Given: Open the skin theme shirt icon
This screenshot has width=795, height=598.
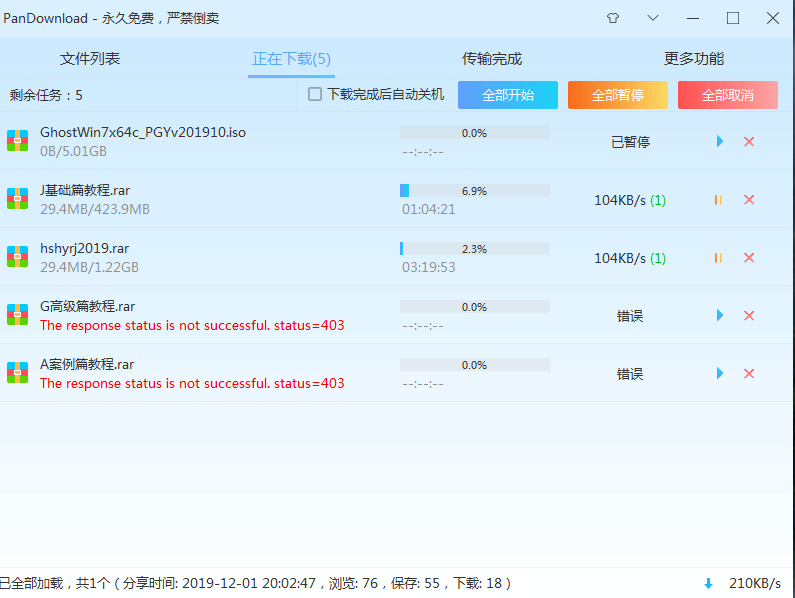Looking at the screenshot, I should tap(613, 18).
